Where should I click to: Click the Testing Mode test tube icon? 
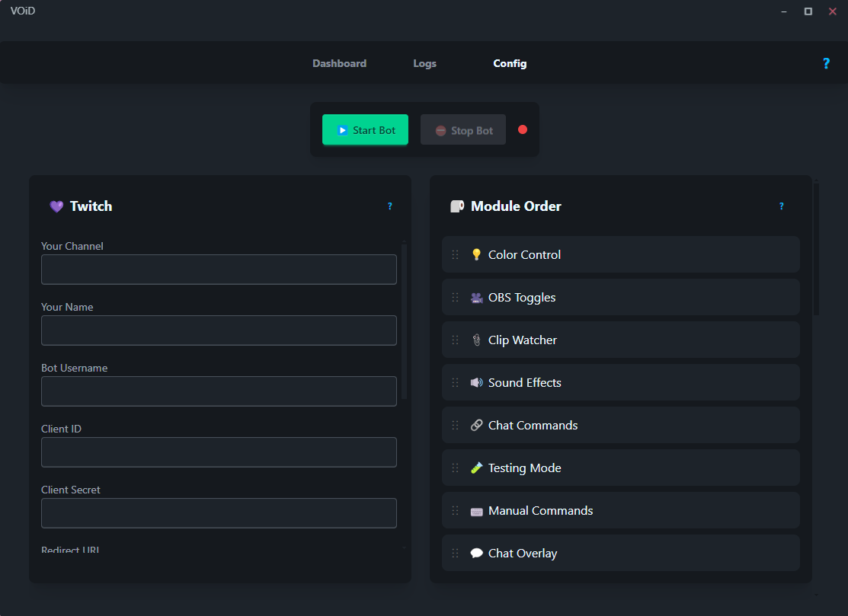pos(476,468)
